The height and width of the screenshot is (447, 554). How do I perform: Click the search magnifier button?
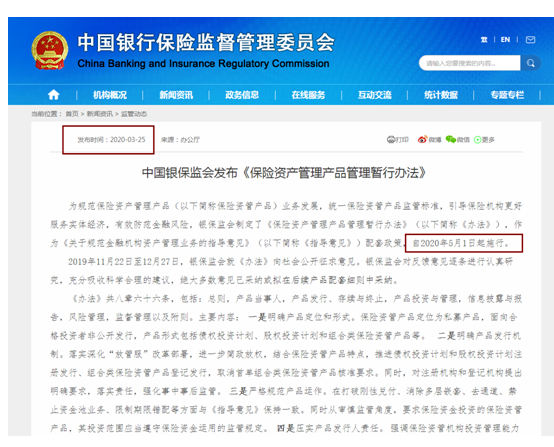tap(530, 63)
